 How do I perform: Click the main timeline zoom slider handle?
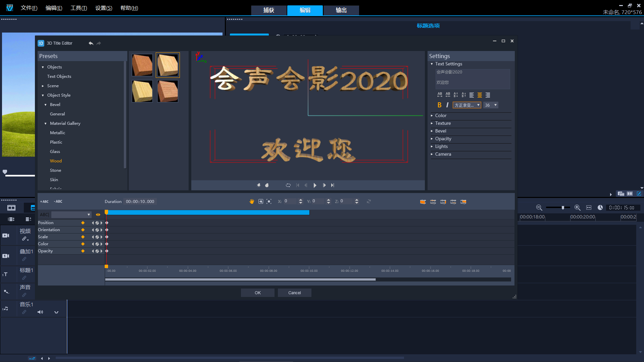(x=563, y=208)
